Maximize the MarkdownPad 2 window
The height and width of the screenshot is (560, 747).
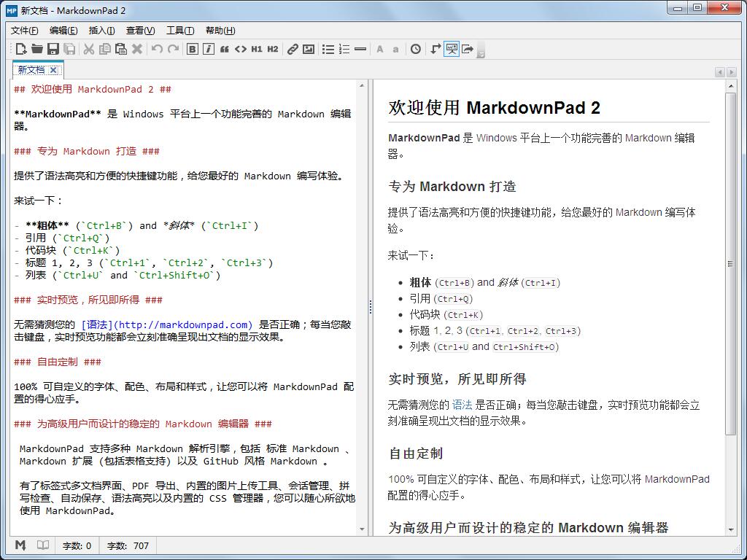pyautogui.click(x=697, y=7)
